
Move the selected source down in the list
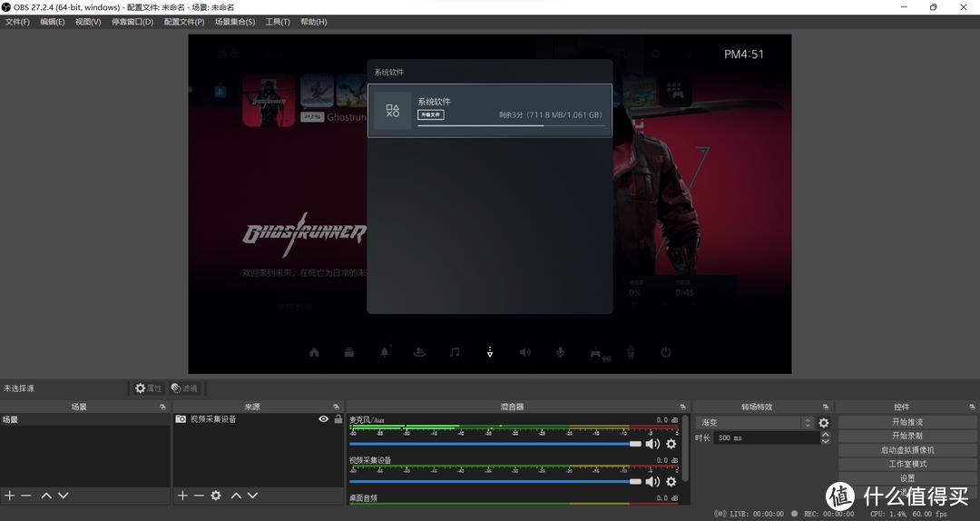pyautogui.click(x=253, y=496)
